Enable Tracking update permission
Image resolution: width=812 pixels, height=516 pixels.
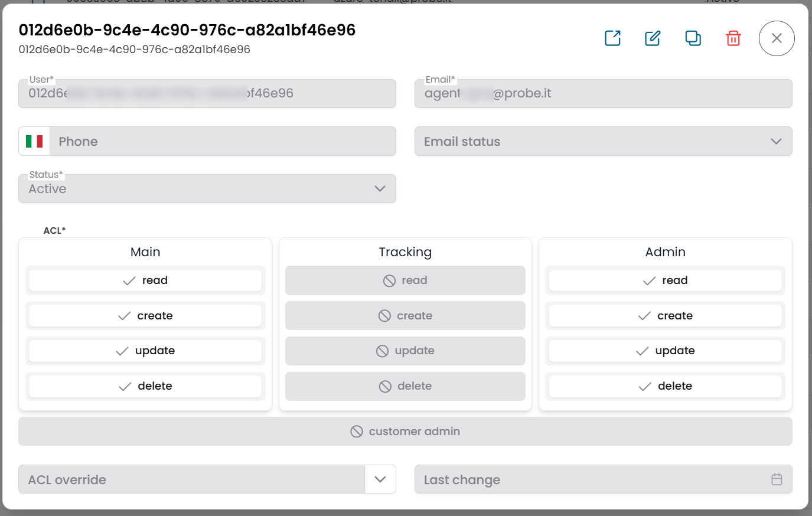(x=405, y=351)
